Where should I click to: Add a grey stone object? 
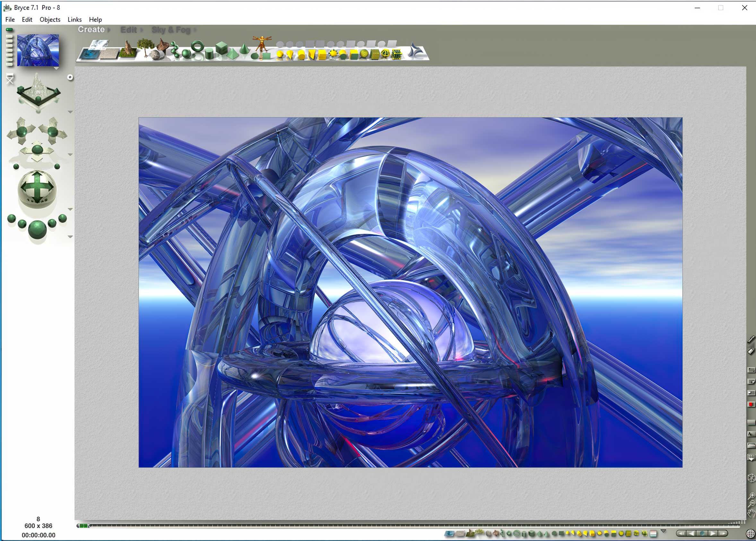click(x=155, y=54)
